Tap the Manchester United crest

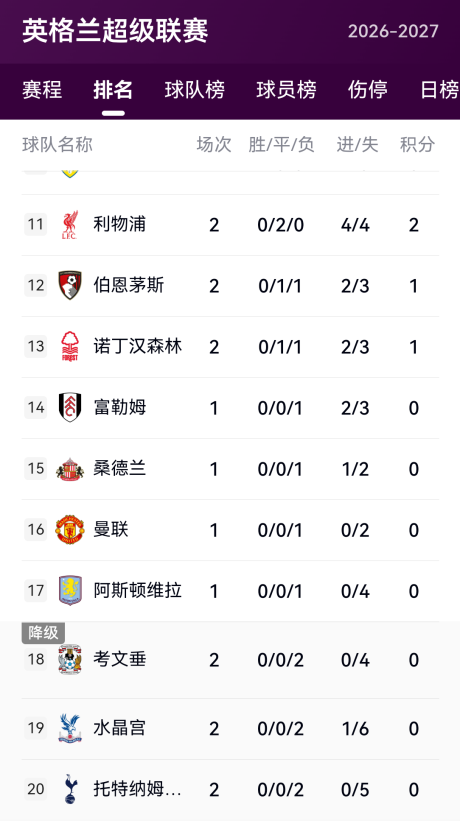[70, 529]
